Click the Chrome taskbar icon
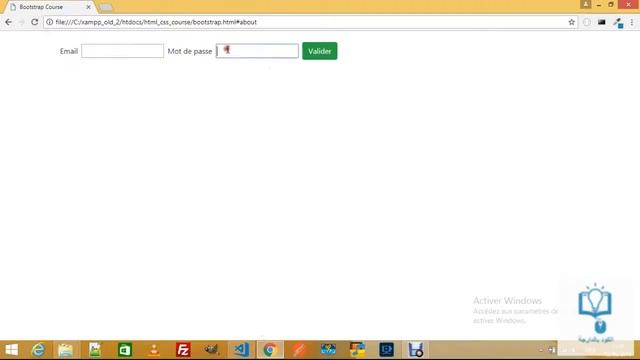640x360 pixels. pos(270,350)
